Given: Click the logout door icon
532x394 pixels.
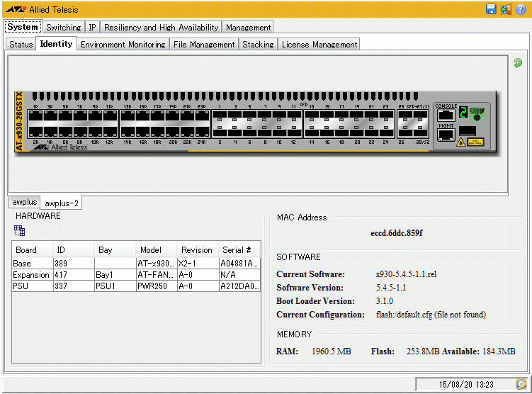Looking at the screenshot, I should [506, 9].
